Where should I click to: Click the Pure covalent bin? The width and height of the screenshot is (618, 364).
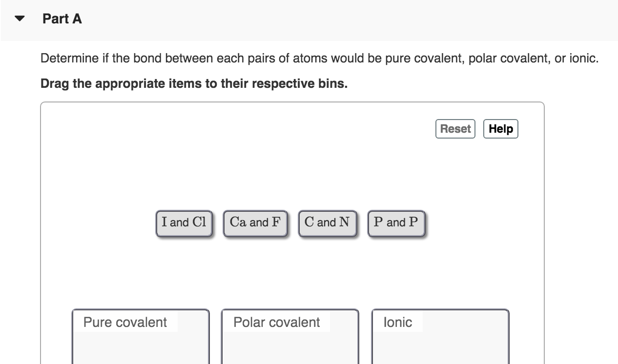(x=141, y=342)
